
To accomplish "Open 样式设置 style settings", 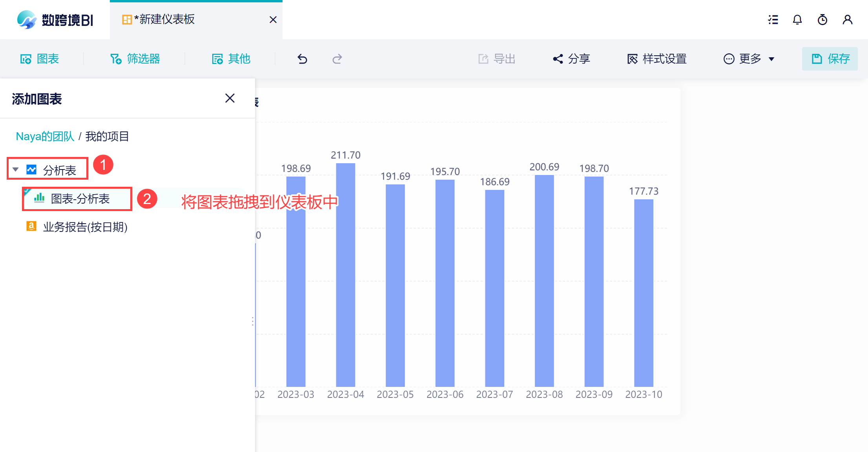I will pyautogui.click(x=657, y=59).
